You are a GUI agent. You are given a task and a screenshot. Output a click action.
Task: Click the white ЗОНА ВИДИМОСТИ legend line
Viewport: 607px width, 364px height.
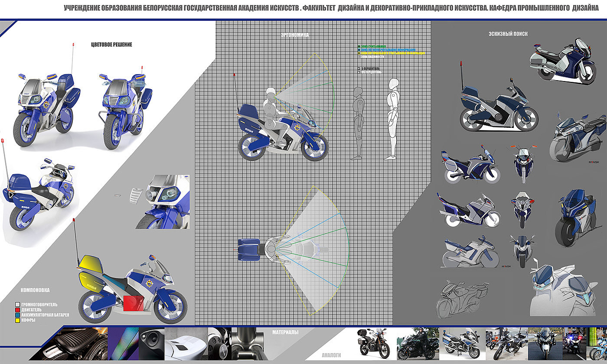370,56
